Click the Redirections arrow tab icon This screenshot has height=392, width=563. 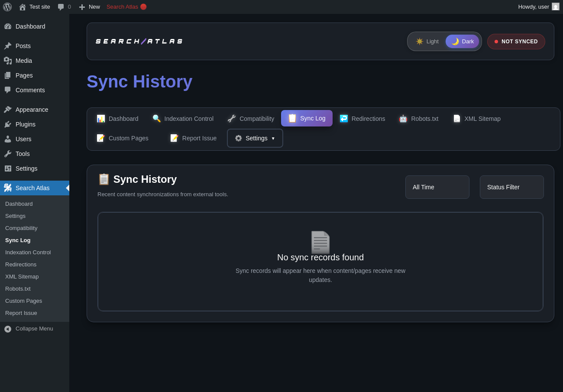(x=344, y=118)
